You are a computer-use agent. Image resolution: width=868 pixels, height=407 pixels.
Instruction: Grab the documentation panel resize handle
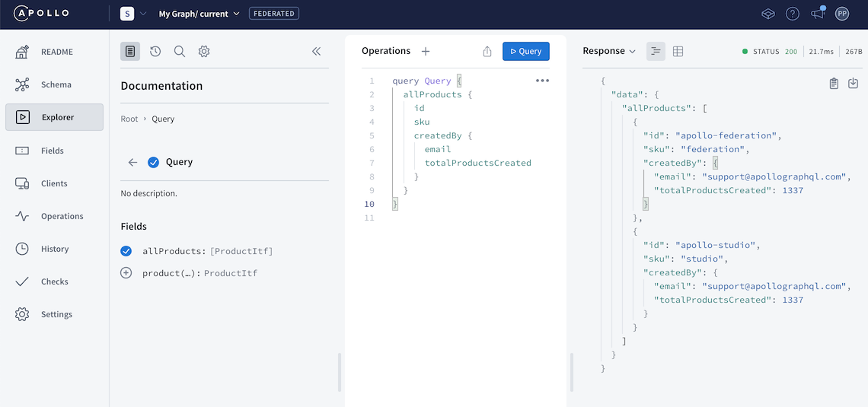(x=340, y=372)
